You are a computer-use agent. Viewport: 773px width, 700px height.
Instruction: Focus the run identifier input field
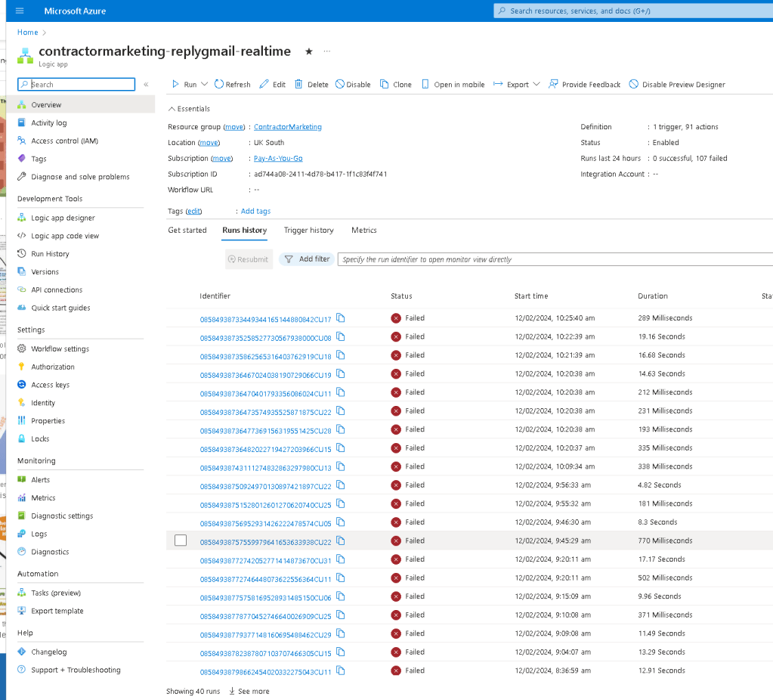(555, 259)
